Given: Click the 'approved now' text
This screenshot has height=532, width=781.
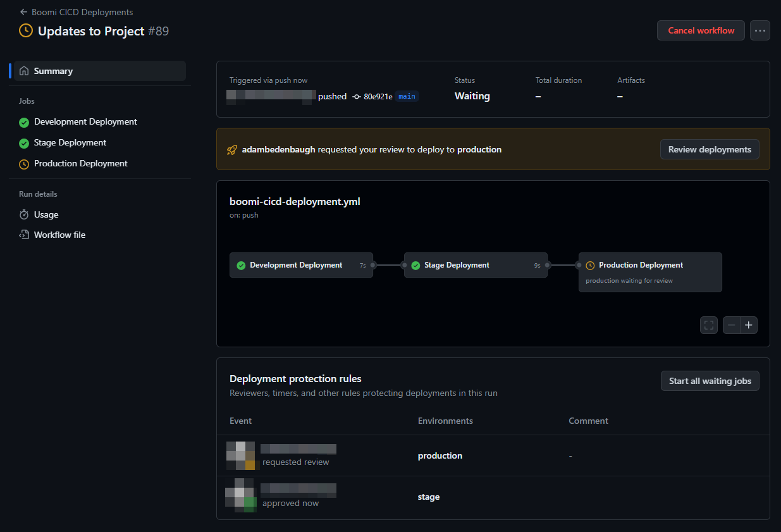Looking at the screenshot, I should pos(291,503).
